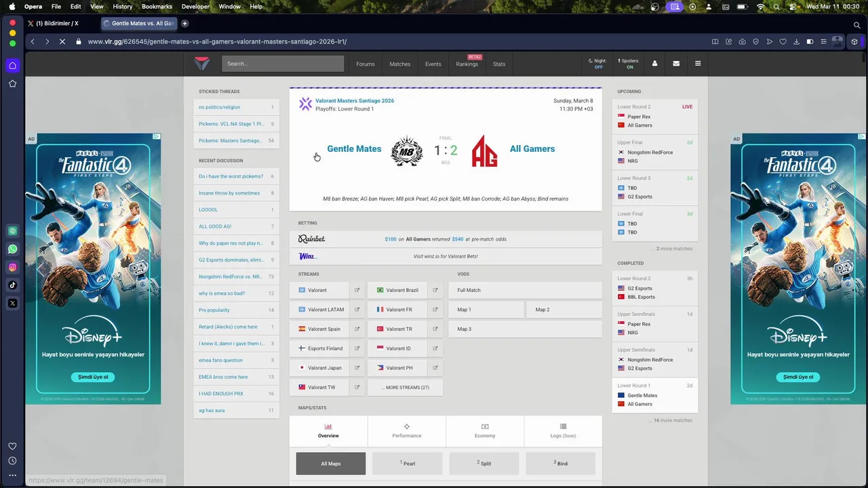Open completed match G2 Esports vs BBL Esports
The width and height of the screenshot is (868, 488).
[x=655, y=288]
